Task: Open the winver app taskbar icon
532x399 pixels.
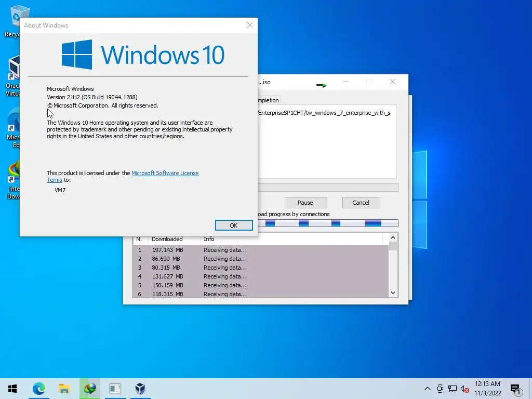Action: (x=115, y=389)
